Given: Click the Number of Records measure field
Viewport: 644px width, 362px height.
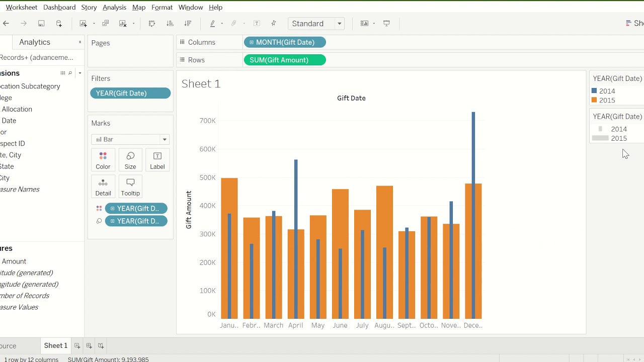Looking at the screenshot, I should pyautogui.click(x=24, y=296).
